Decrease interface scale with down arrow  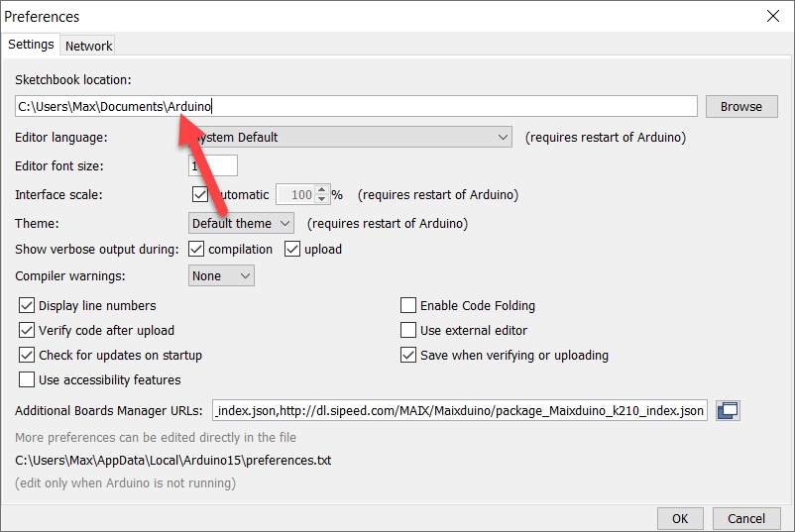click(322, 200)
